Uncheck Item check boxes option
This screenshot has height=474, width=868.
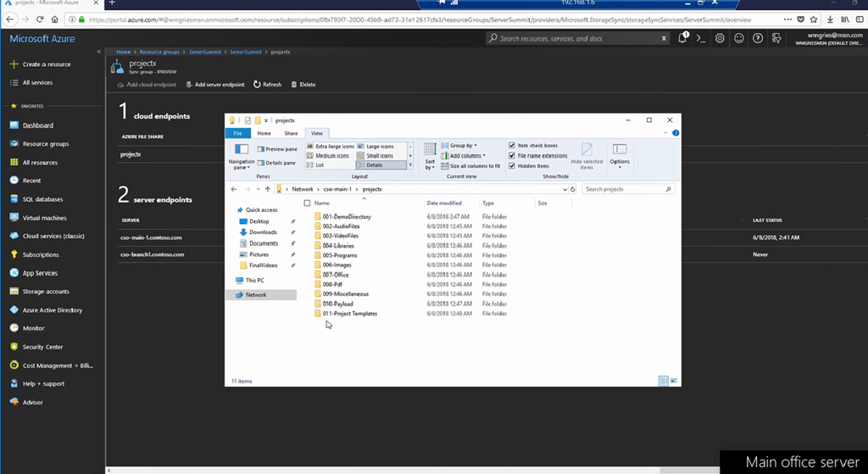[x=512, y=146]
